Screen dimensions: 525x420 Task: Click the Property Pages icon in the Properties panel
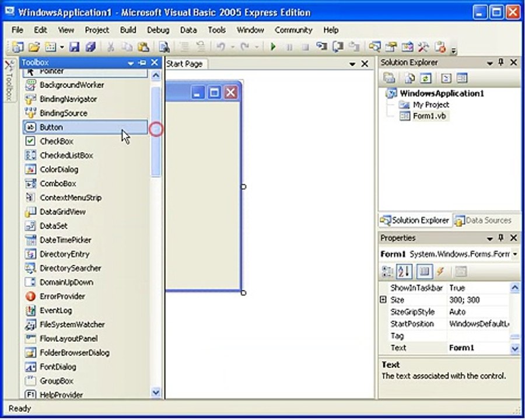(461, 271)
